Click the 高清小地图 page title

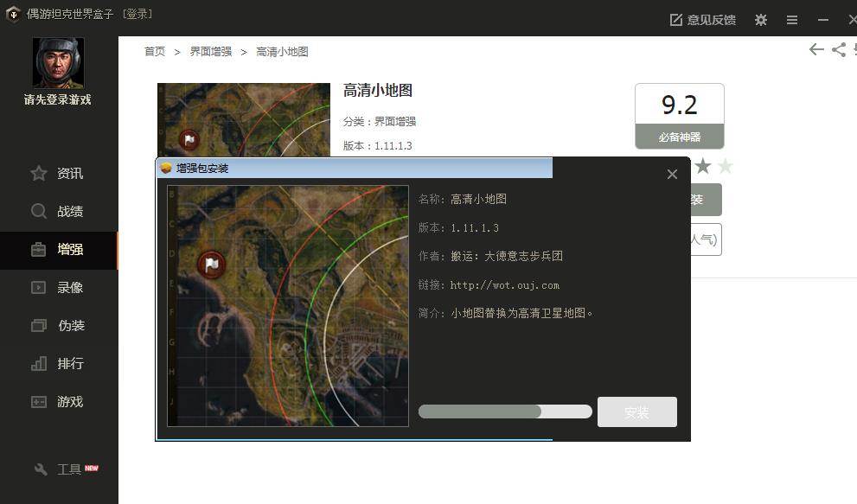378,90
